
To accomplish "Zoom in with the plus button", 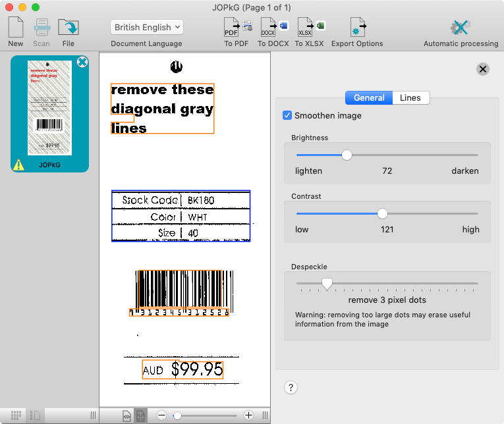I will tap(248, 415).
